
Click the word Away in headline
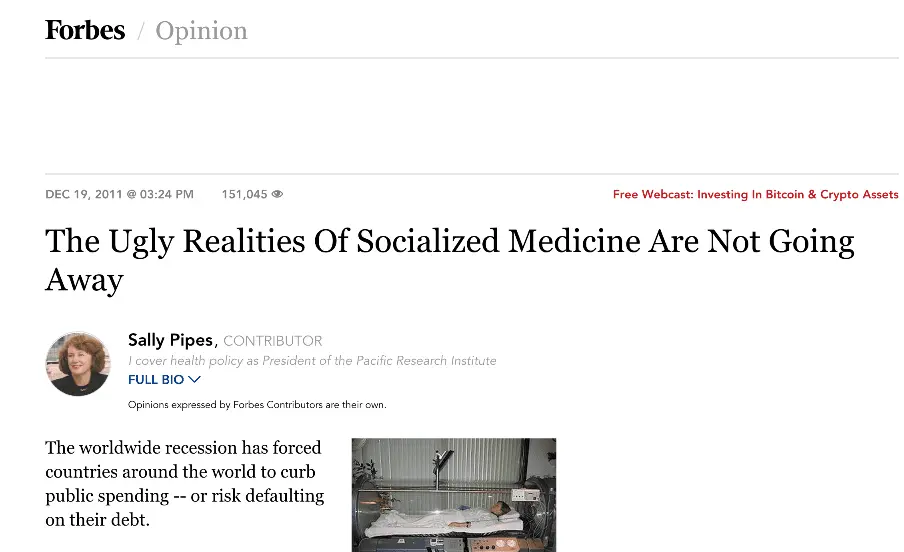tap(84, 280)
